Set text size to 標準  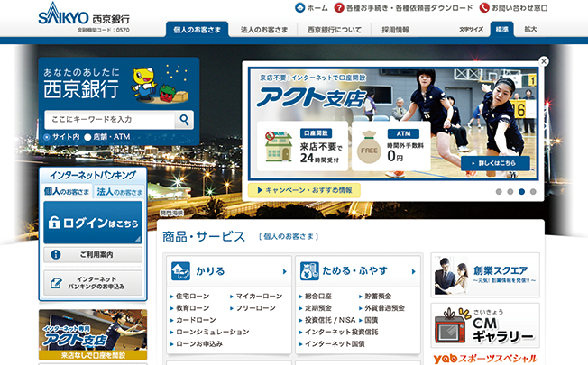(501, 29)
